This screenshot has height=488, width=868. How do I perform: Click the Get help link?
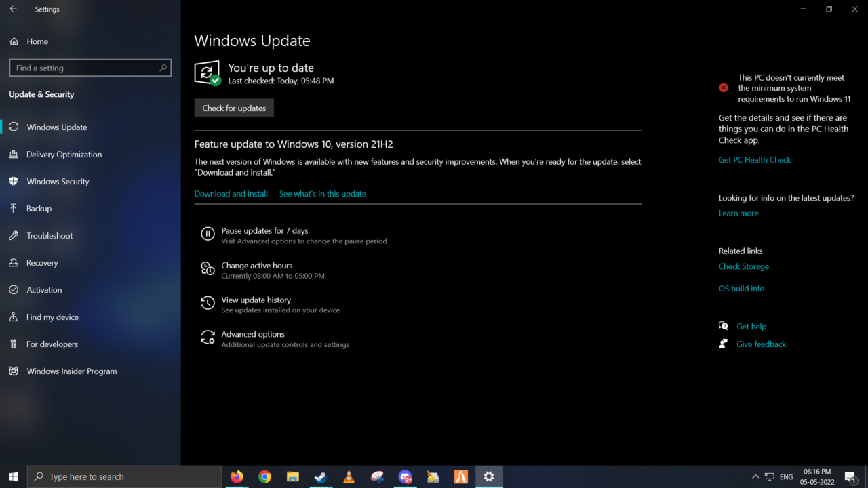pos(751,327)
